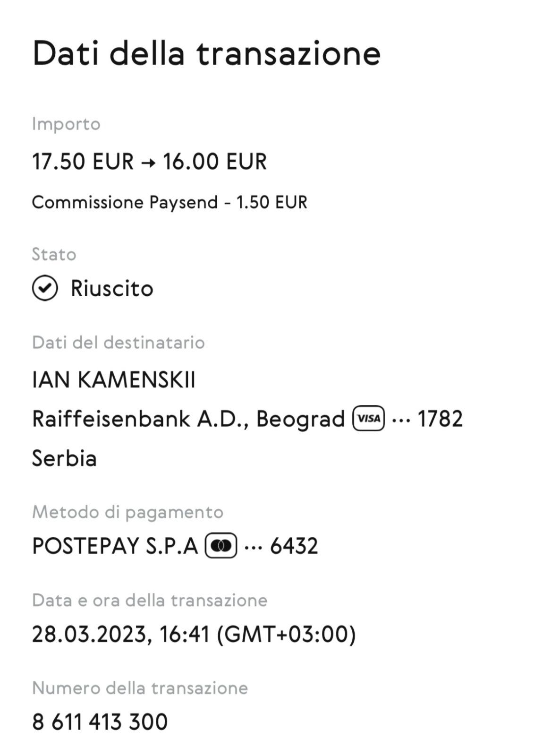Image resolution: width=543 pixels, height=756 pixels.
Task: Click the Riuscito success checkmark icon
Action: [x=45, y=289]
